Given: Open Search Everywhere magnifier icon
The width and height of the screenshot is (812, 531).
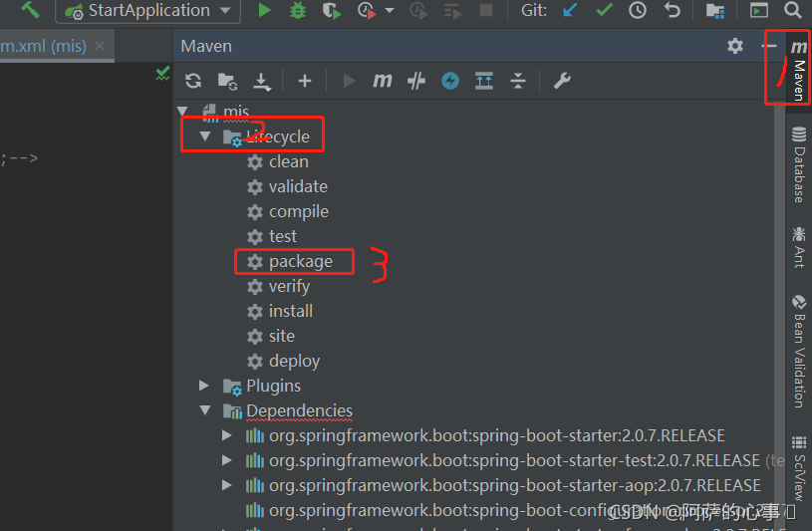Looking at the screenshot, I should pos(792,10).
